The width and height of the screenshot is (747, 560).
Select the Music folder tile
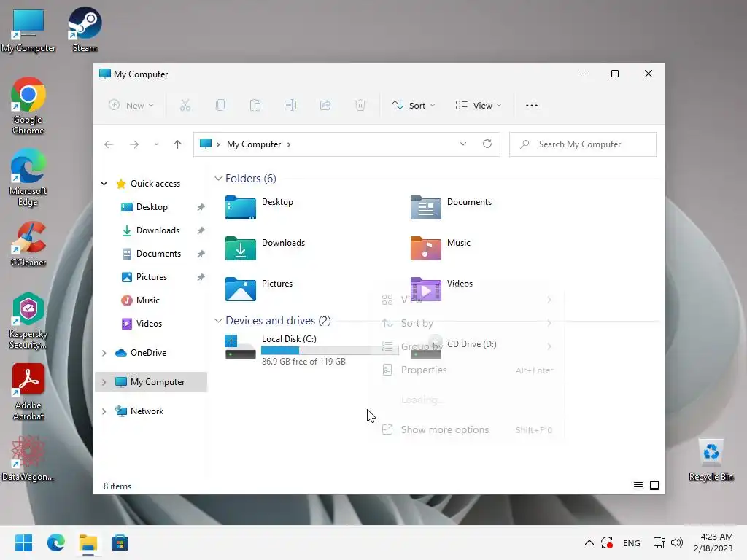click(441, 248)
